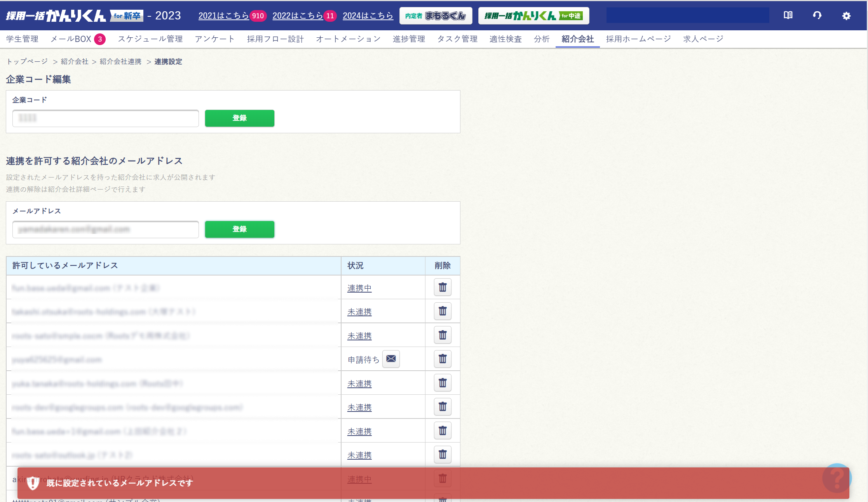The width and height of the screenshot is (868, 502).
Task: Click into the 企業コード input field
Action: 105,118
